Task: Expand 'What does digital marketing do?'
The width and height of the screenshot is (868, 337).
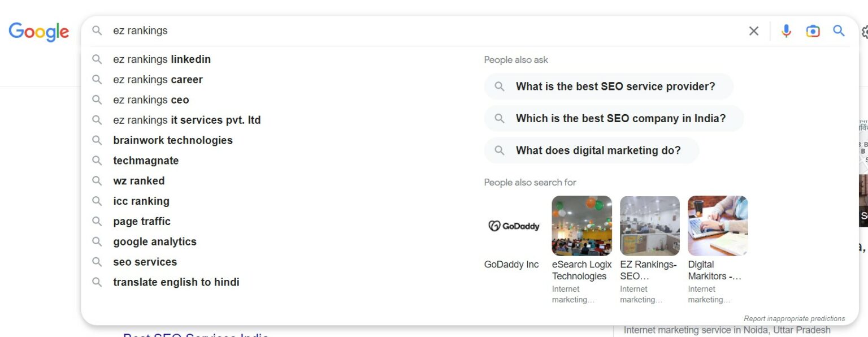Action: tap(592, 150)
